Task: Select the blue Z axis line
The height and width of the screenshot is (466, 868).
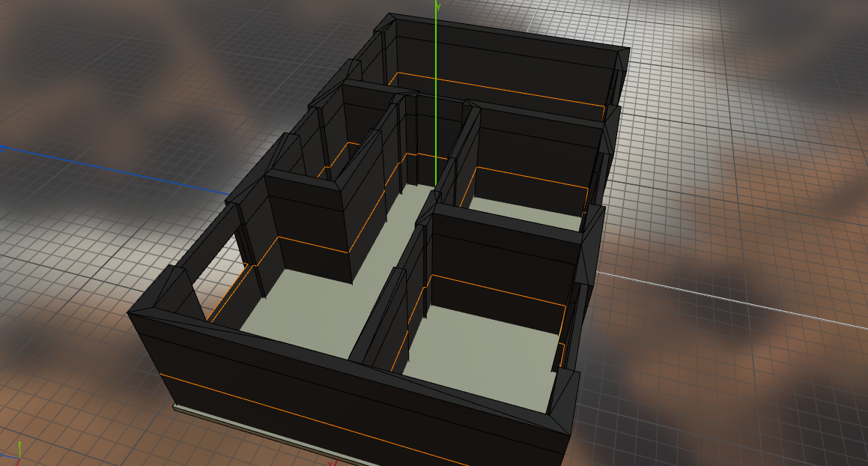Action: point(115,171)
